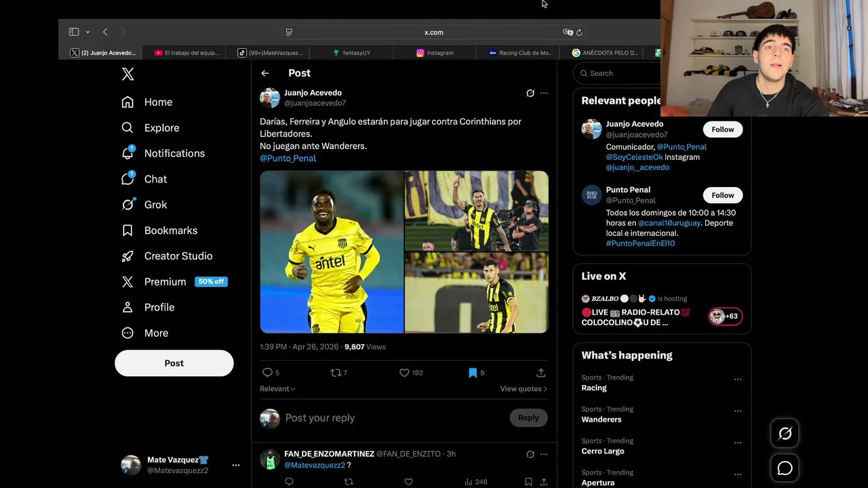Open Notifications in the sidebar
The height and width of the screenshot is (488, 868).
(x=163, y=153)
